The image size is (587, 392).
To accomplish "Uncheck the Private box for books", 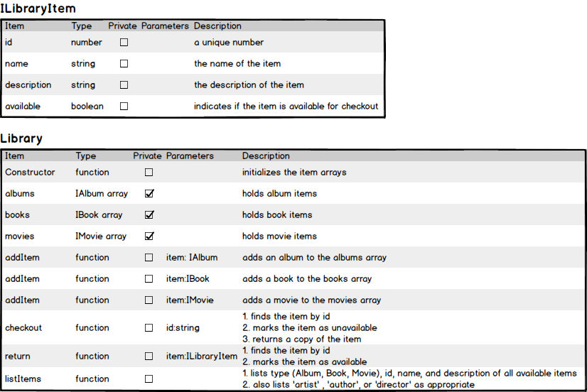I will (149, 214).
